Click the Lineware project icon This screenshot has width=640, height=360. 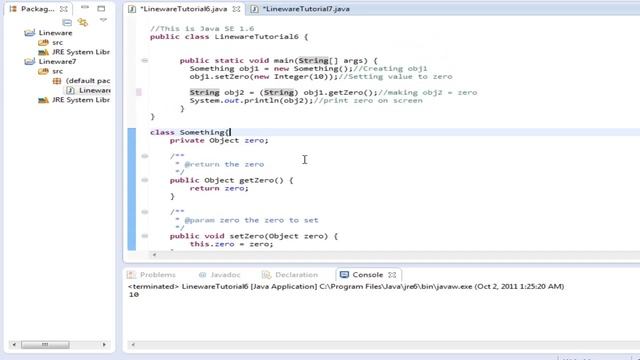[29, 33]
